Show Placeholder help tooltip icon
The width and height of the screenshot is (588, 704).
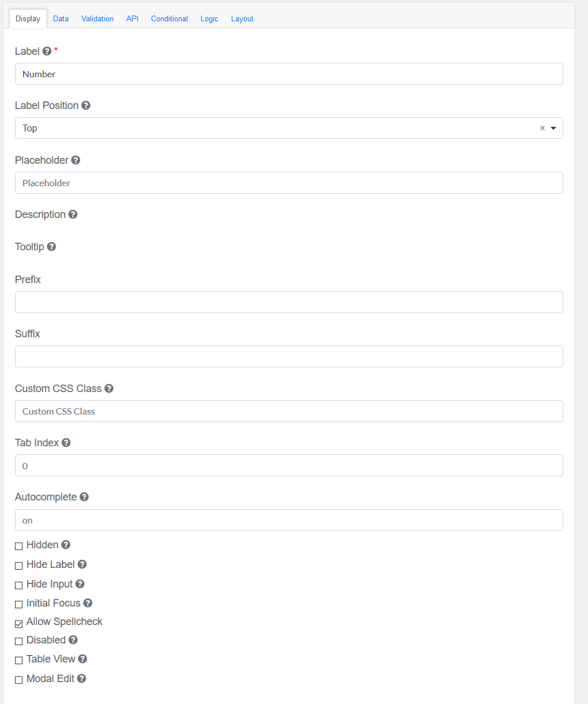point(76,160)
